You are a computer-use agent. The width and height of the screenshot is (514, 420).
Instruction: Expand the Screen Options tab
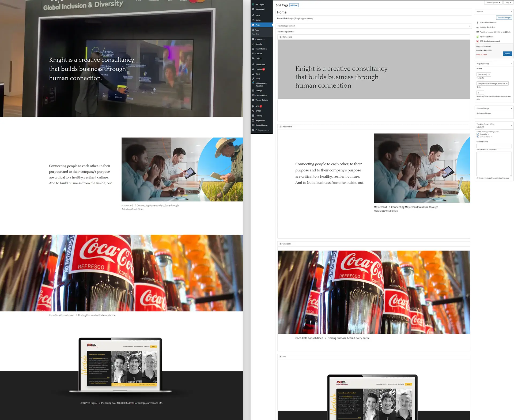pos(493,2)
